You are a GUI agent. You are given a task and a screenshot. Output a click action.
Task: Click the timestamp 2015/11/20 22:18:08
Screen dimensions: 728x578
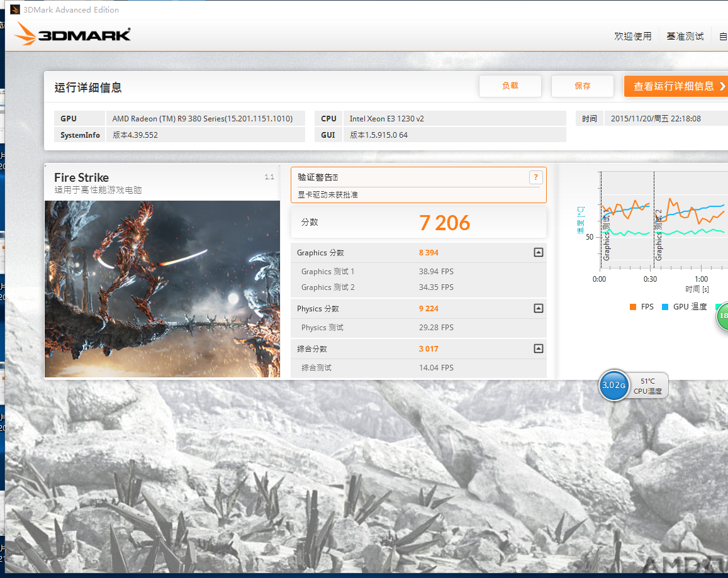click(x=656, y=118)
